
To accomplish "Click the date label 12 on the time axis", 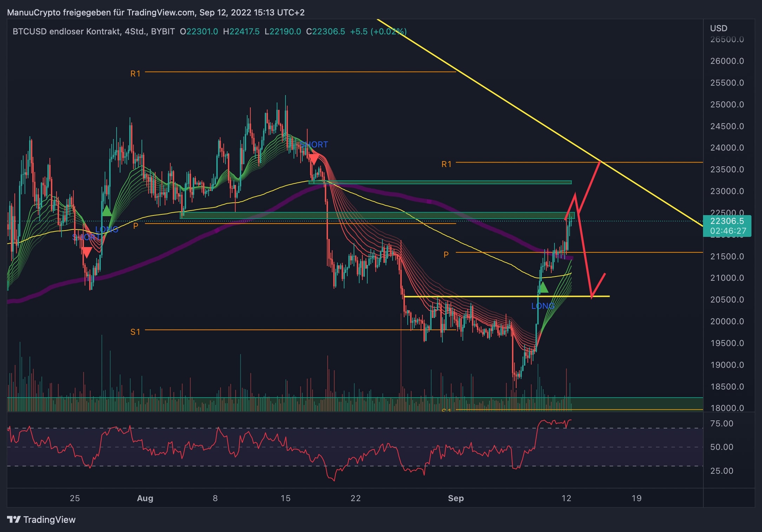I will pos(566,498).
